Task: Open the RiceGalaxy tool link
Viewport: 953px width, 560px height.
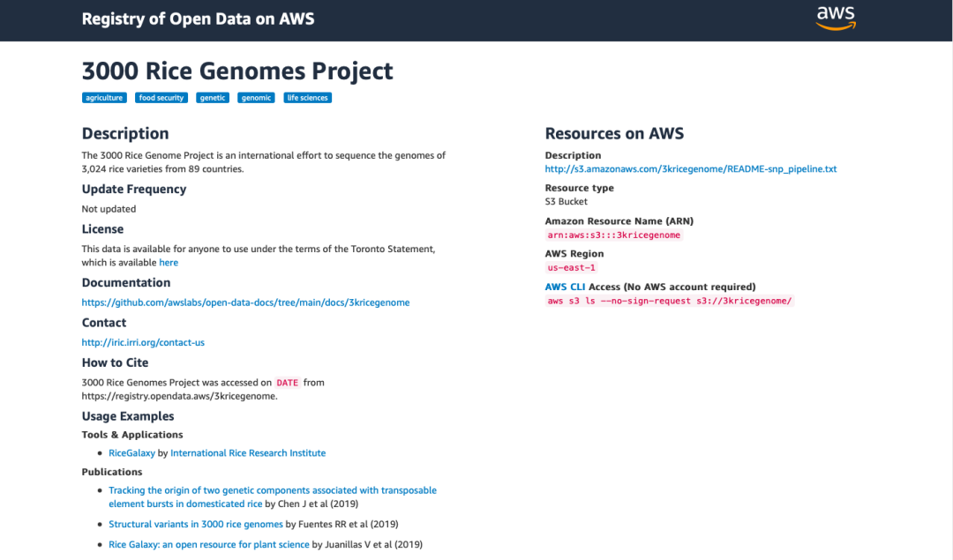Action: [x=131, y=453]
